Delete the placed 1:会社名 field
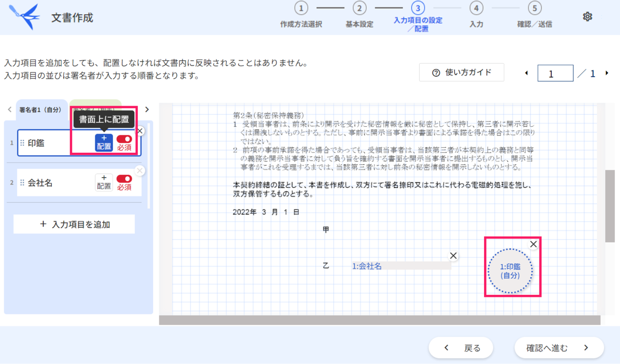620x364 pixels. pyautogui.click(x=453, y=256)
